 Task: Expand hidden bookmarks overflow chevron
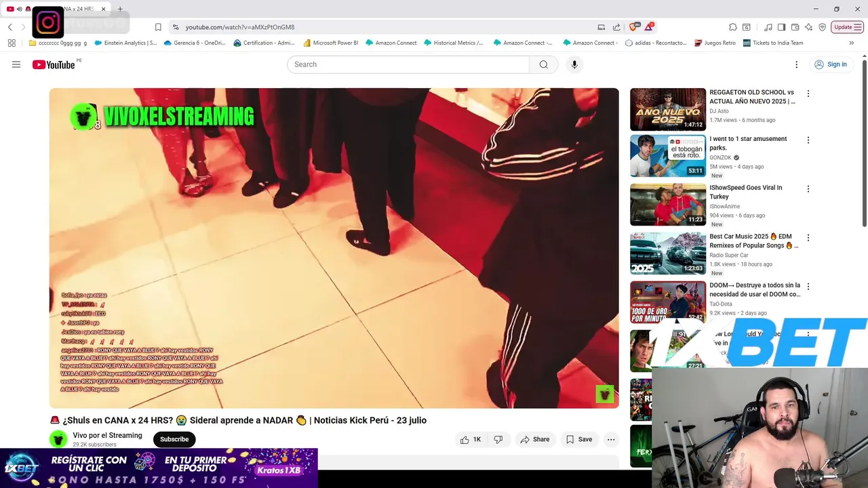coord(852,43)
